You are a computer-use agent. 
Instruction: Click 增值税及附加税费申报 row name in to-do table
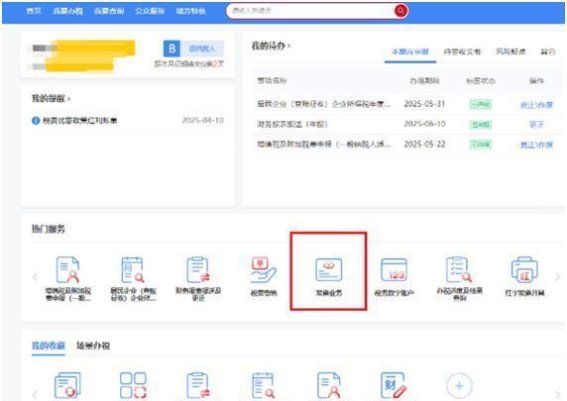pyautogui.click(x=324, y=144)
